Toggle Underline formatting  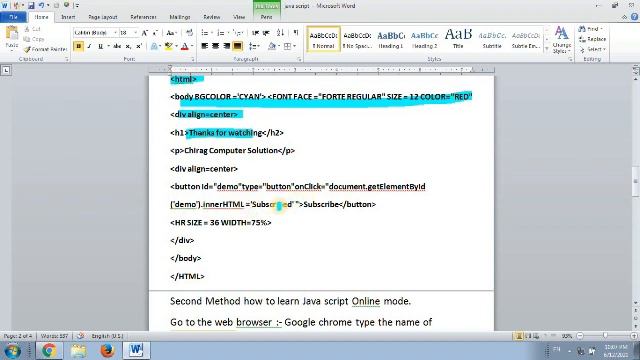click(x=100, y=46)
